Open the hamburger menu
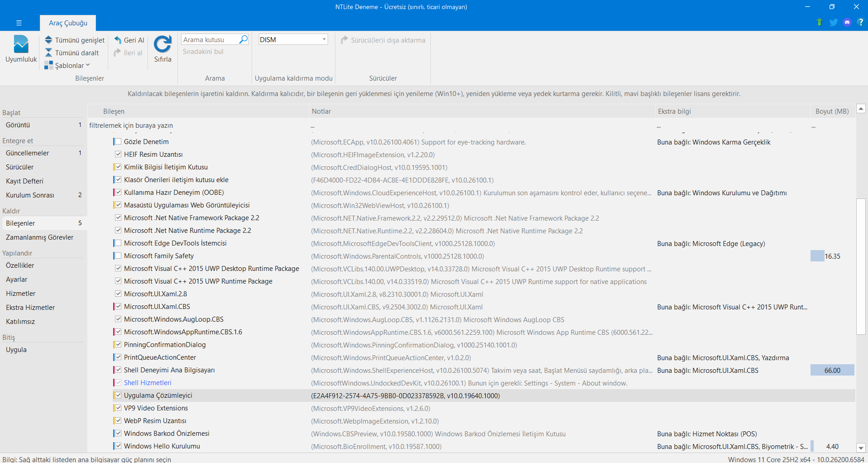Viewport: 868px width, 463px height. [x=19, y=23]
